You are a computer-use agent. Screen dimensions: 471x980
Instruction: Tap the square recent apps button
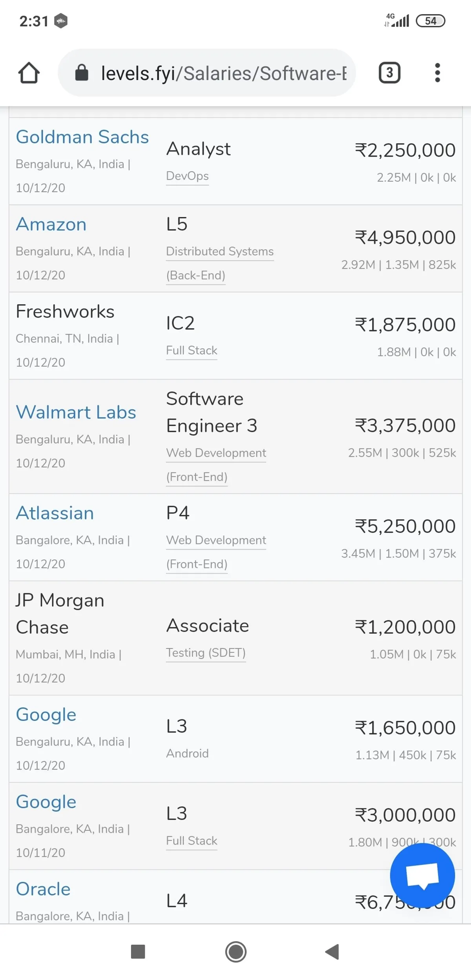click(x=138, y=951)
